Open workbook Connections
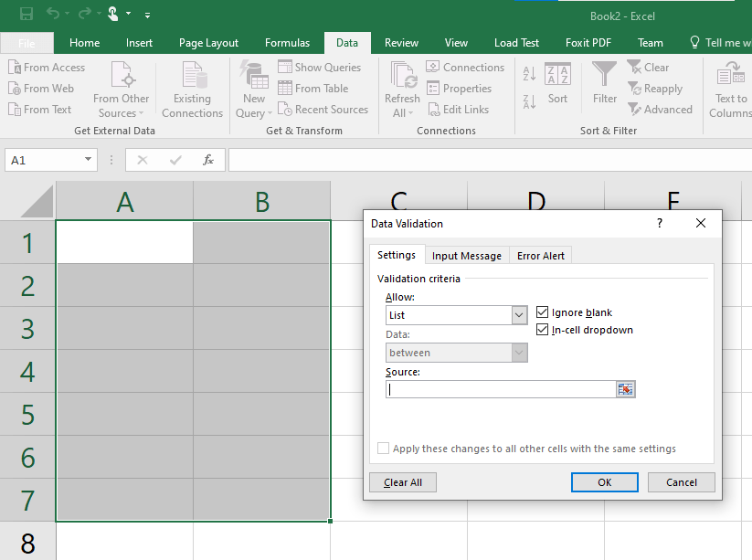The image size is (752, 560). [465, 67]
